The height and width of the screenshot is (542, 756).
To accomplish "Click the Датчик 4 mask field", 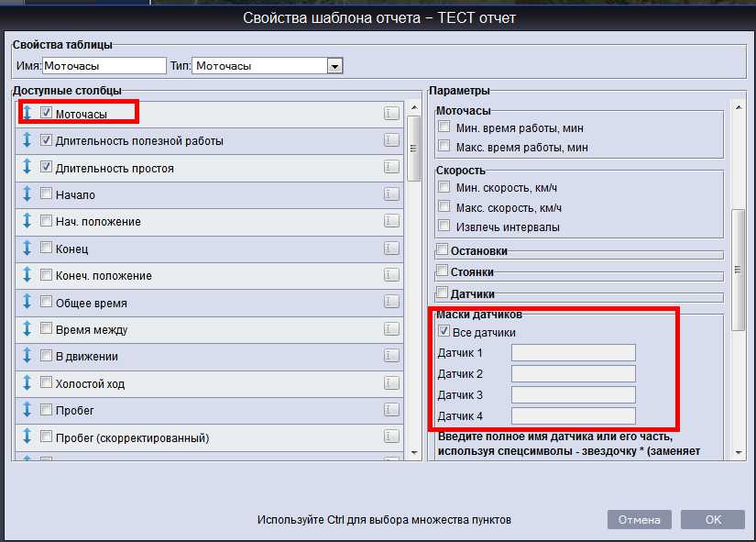I will point(574,416).
